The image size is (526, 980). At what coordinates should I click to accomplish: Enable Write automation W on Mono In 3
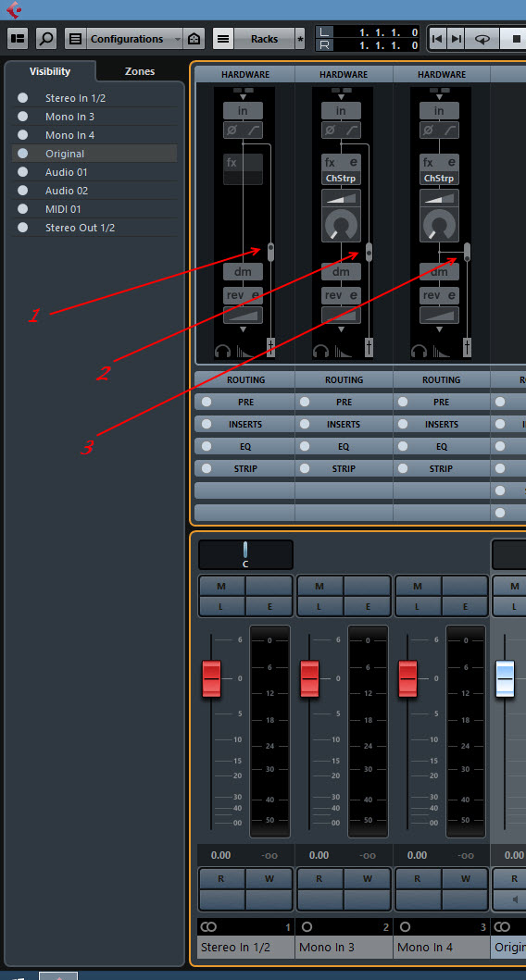(x=367, y=878)
